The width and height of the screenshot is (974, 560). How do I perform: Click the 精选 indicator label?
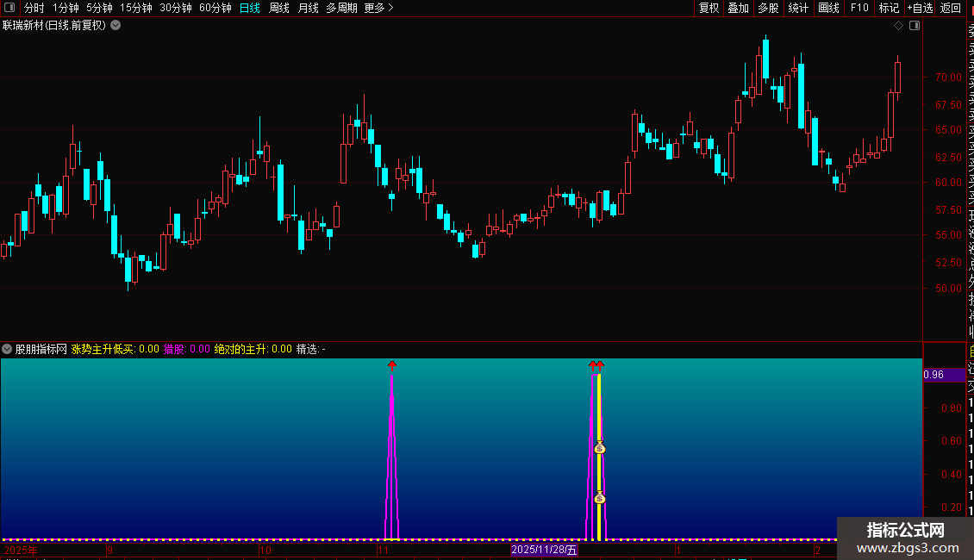click(x=307, y=349)
